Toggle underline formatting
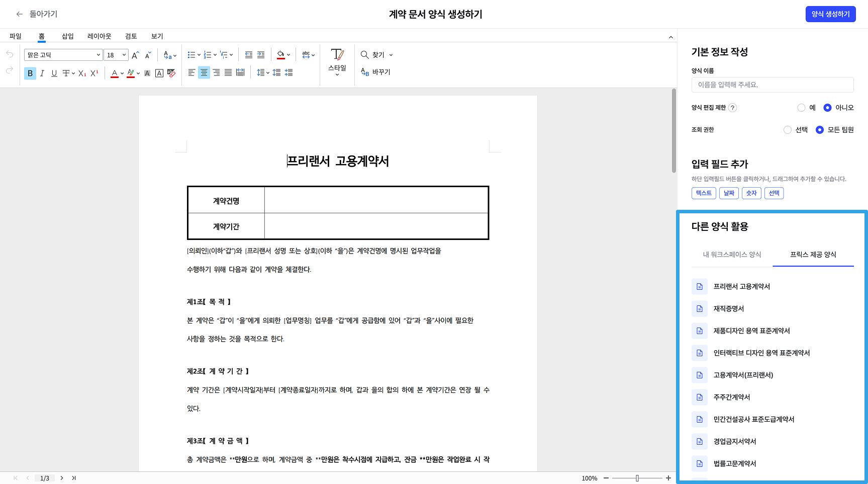This screenshot has width=868, height=484. (x=54, y=73)
